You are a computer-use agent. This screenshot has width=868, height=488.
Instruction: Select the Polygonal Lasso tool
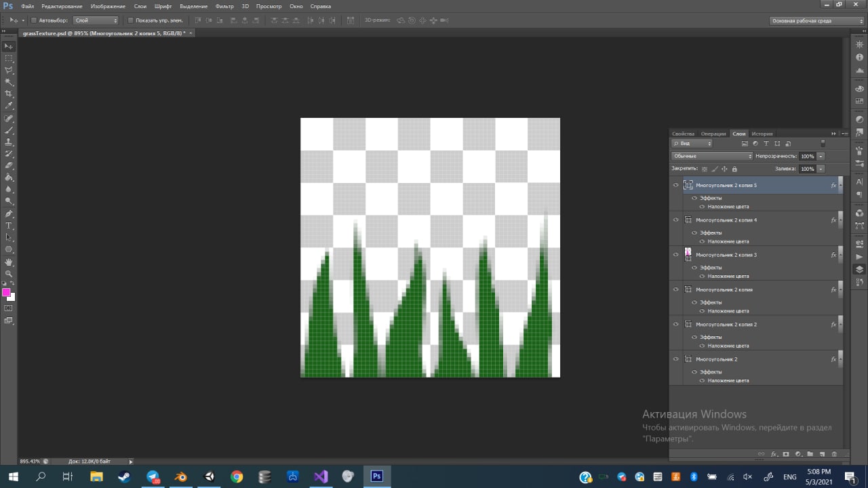pos(9,70)
